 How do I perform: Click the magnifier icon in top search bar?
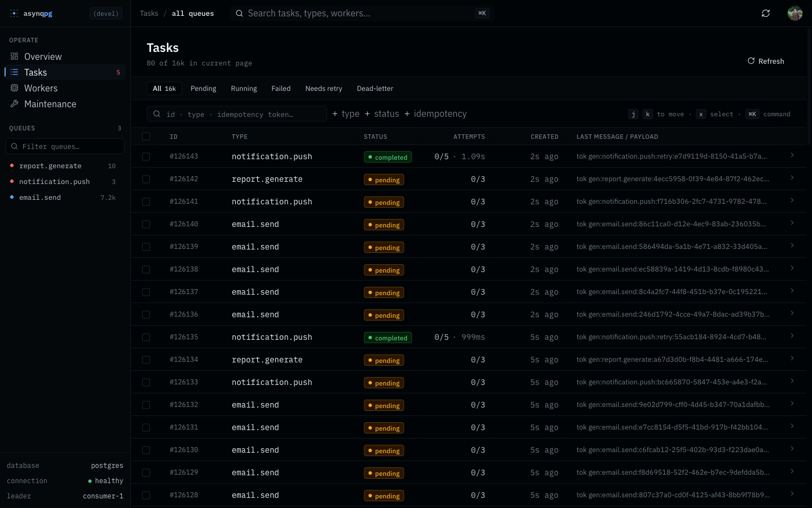pos(240,13)
